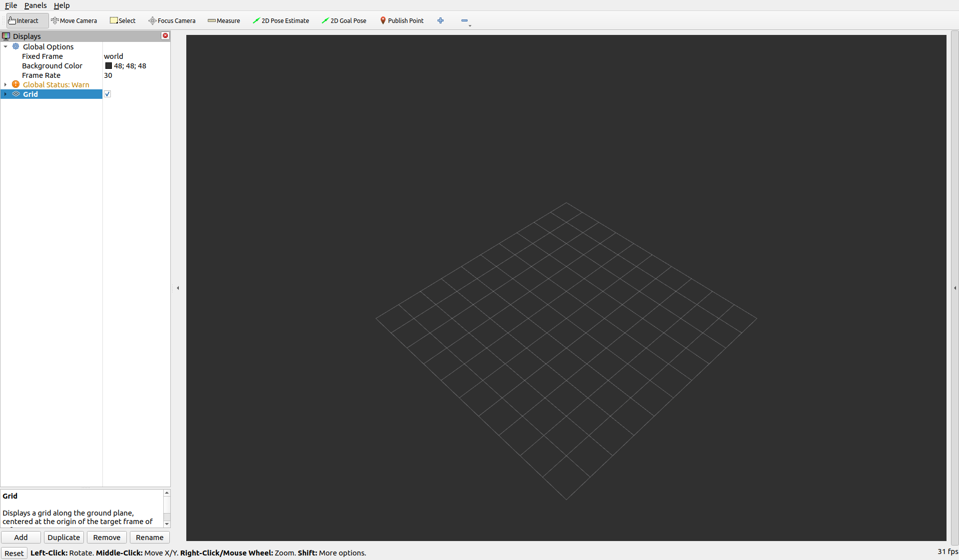Choose the Select tool
This screenshot has width=959, height=560.
point(123,20)
